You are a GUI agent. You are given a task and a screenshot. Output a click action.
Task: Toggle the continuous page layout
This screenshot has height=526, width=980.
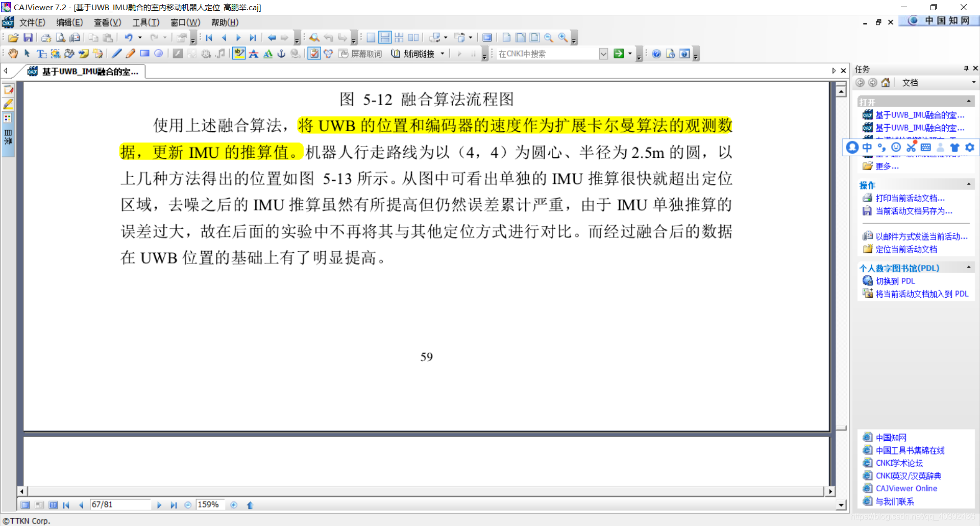[385, 38]
